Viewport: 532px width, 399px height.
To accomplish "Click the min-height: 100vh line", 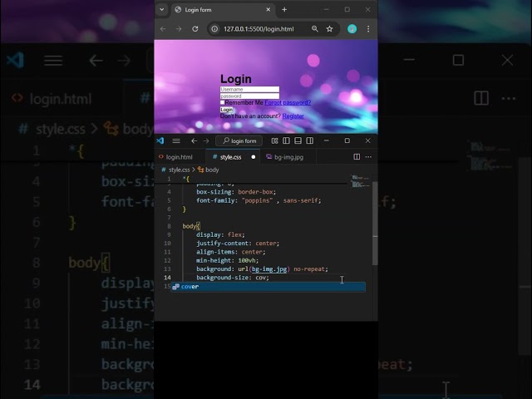I will [227, 260].
